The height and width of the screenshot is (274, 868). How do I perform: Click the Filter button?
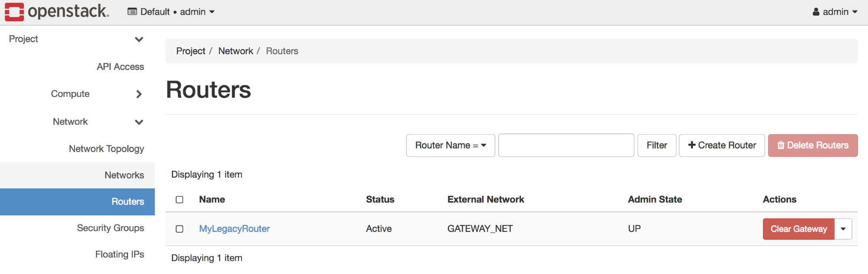pyautogui.click(x=657, y=145)
